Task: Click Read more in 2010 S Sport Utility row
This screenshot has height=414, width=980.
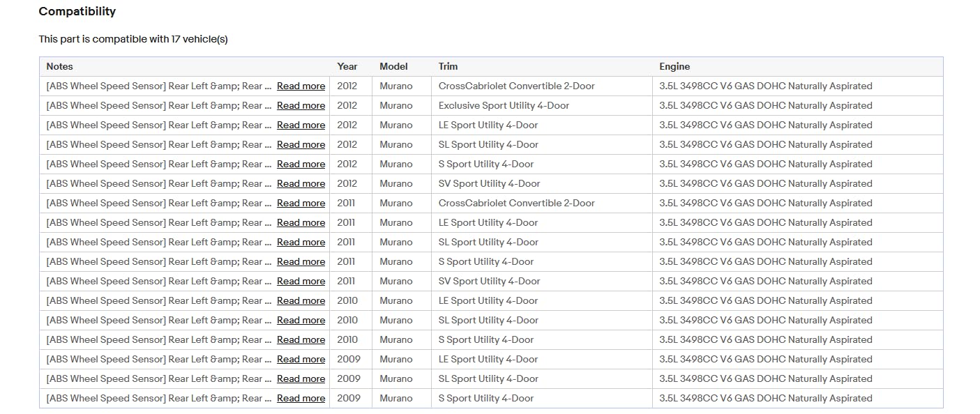Action: point(301,339)
